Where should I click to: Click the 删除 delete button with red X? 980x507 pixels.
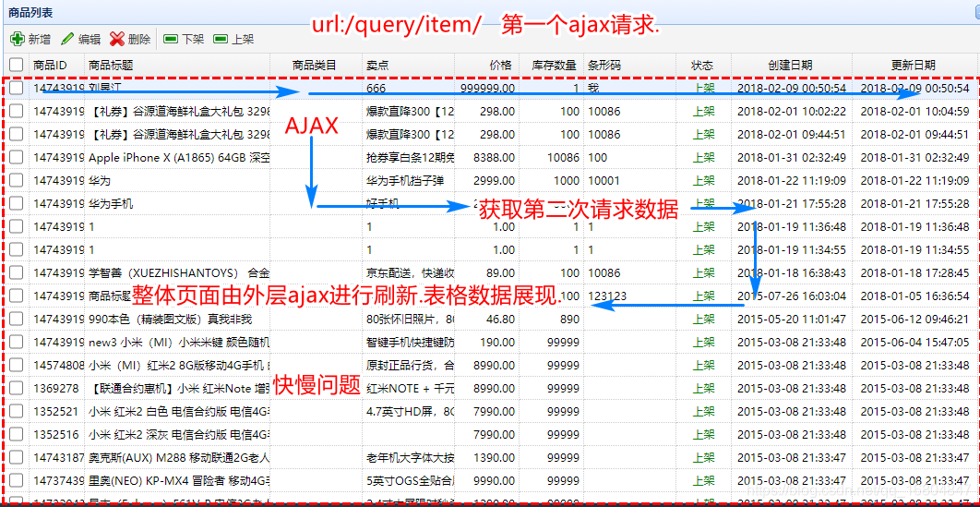tap(130, 40)
